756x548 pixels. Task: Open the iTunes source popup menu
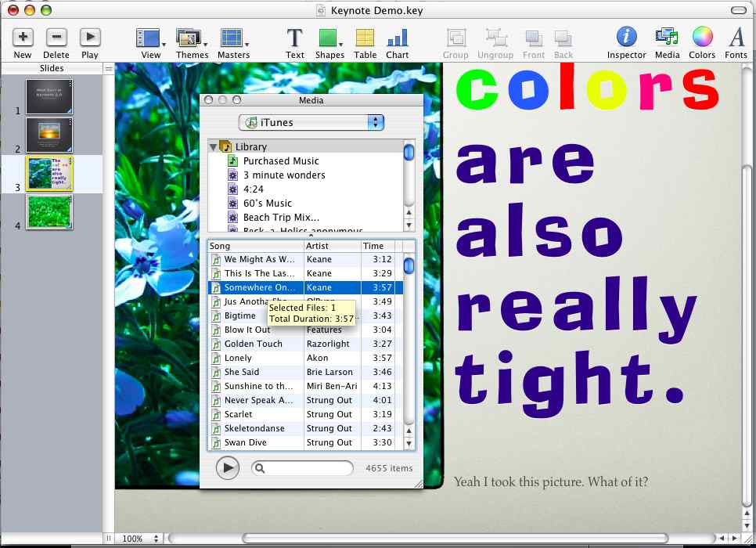[x=311, y=123]
